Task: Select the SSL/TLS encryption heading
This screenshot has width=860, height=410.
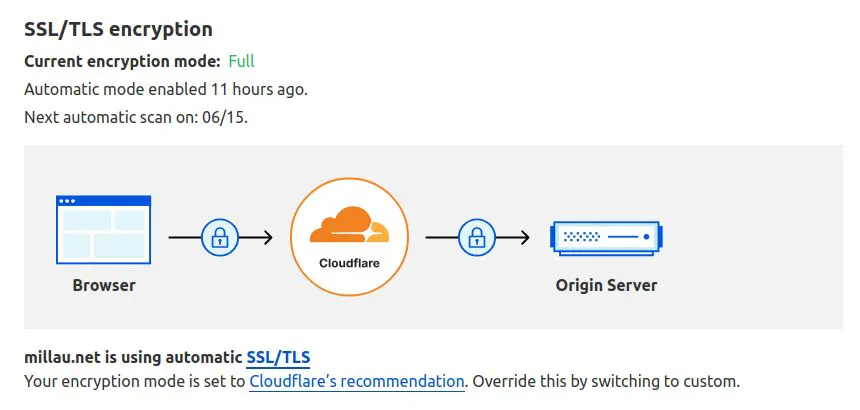Action: [x=118, y=30]
